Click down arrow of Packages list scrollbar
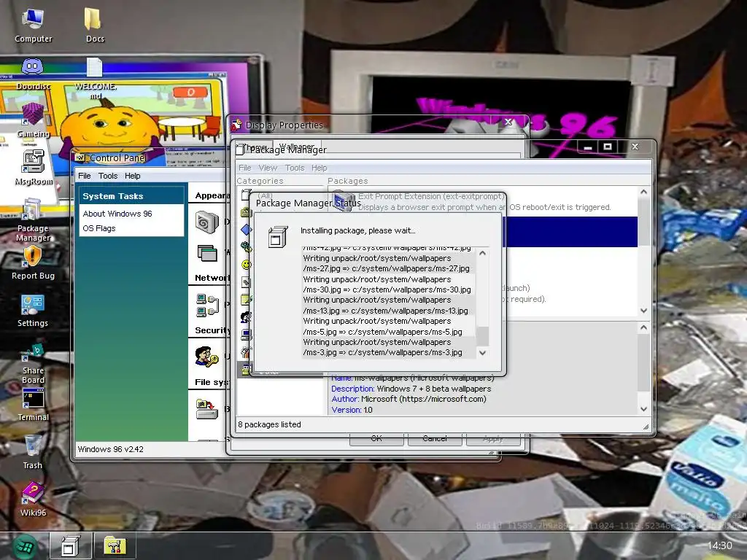Screen dimensions: 747x560 tap(643, 311)
